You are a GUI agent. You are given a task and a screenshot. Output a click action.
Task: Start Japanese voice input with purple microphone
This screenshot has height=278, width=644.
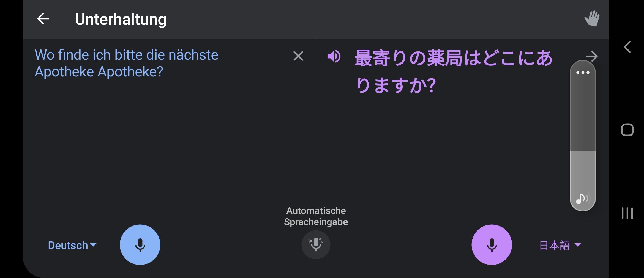(492, 245)
